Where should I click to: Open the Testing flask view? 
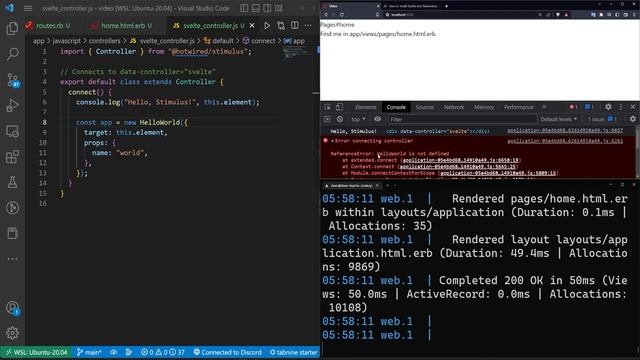click(12, 182)
